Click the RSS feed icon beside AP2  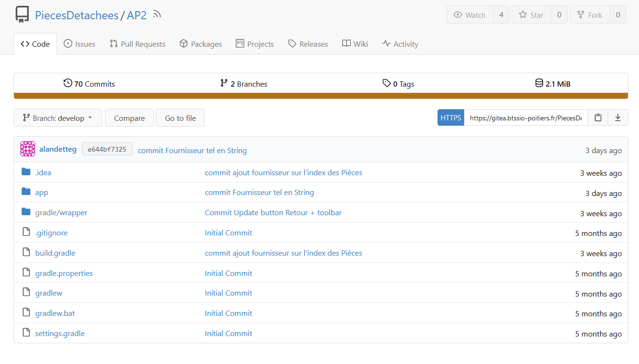[157, 14]
